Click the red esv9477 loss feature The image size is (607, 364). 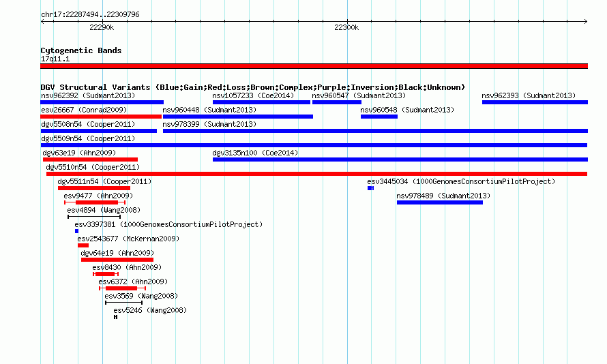(95, 202)
